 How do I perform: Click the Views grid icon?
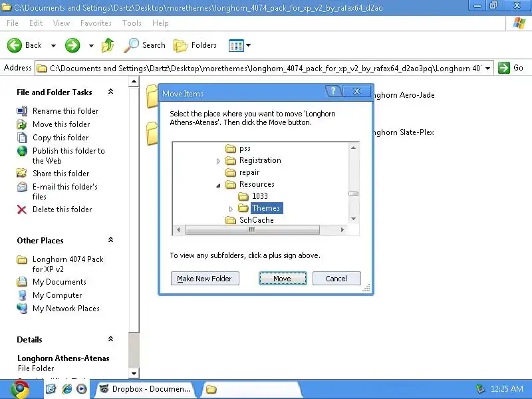tap(236, 45)
